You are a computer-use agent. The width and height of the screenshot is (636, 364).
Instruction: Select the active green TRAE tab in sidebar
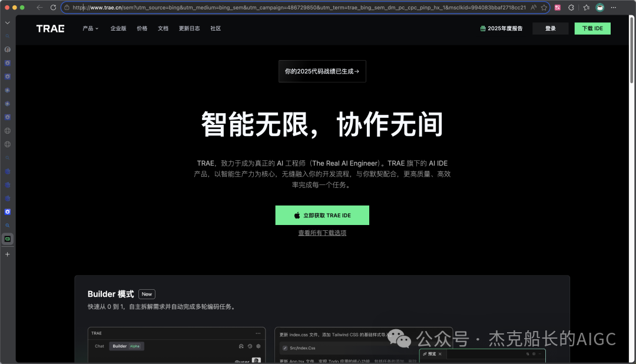point(7,239)
